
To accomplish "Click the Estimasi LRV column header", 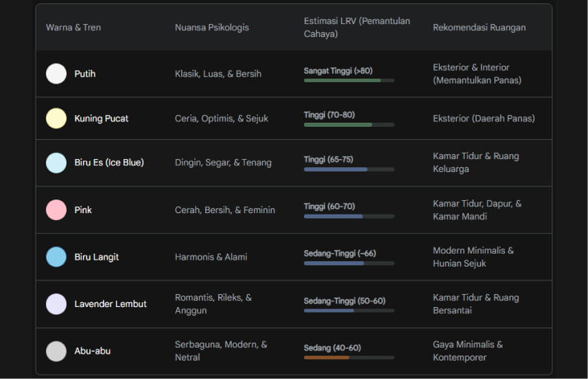I will point(357,27).
